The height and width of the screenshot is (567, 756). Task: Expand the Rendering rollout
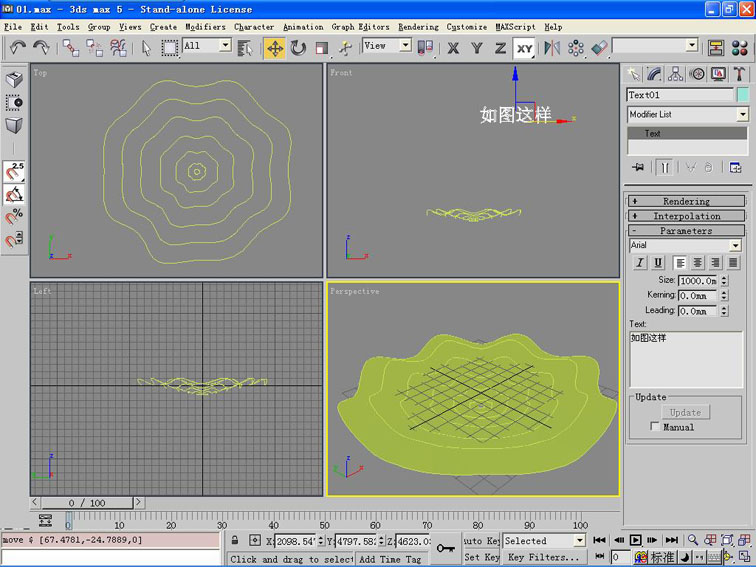coord(686,201)
